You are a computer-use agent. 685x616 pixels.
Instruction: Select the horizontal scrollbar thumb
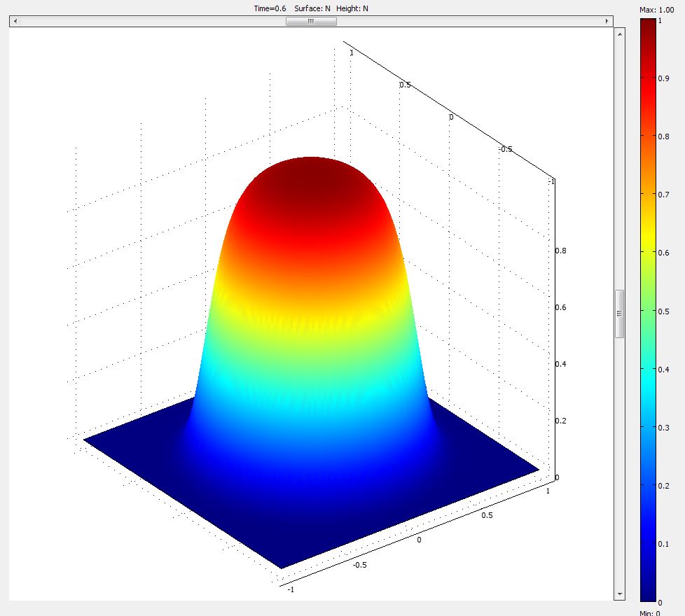click(311, 22)
